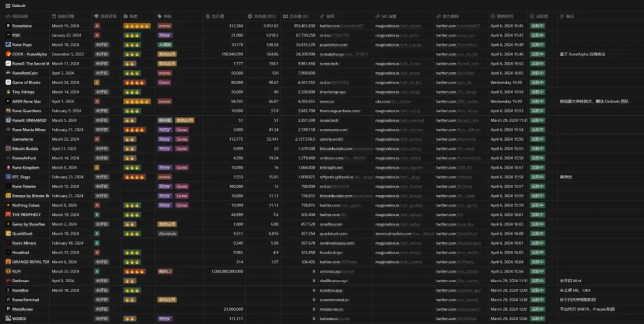Click the Game tag in Game of Blocks row
644x324 pixels.
tap(164, 83)
